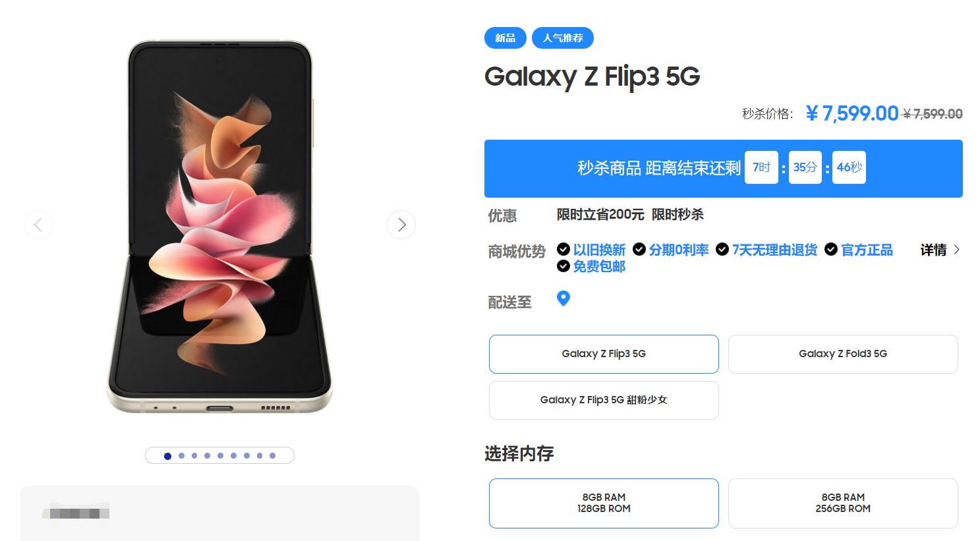Click the 官方正品 checkmark icon

(831, 249)
